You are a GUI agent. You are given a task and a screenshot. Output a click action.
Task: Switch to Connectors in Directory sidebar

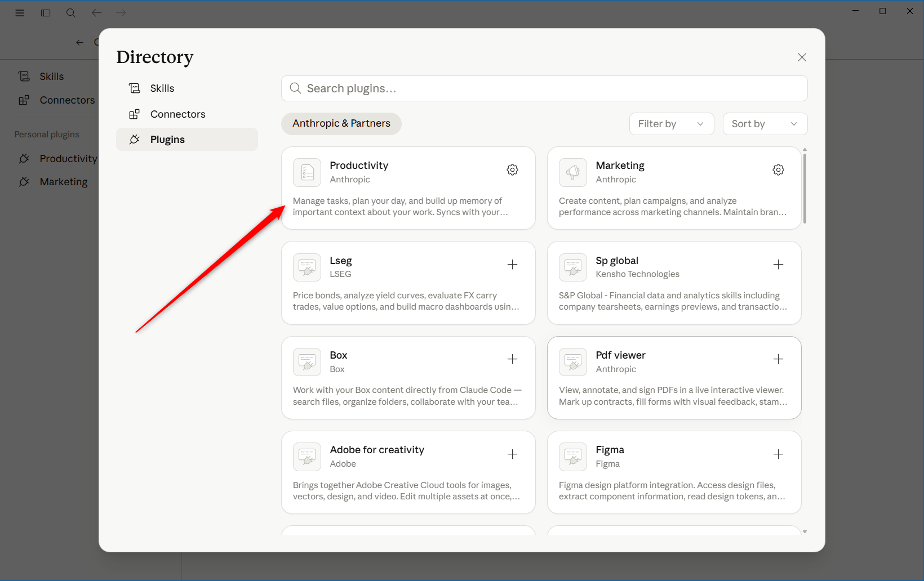(186, 114)
